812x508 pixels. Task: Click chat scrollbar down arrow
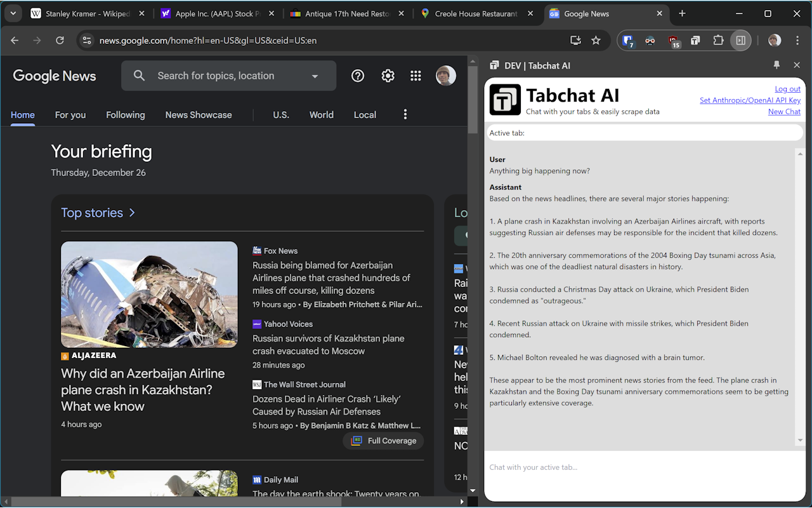pos(800,440)
